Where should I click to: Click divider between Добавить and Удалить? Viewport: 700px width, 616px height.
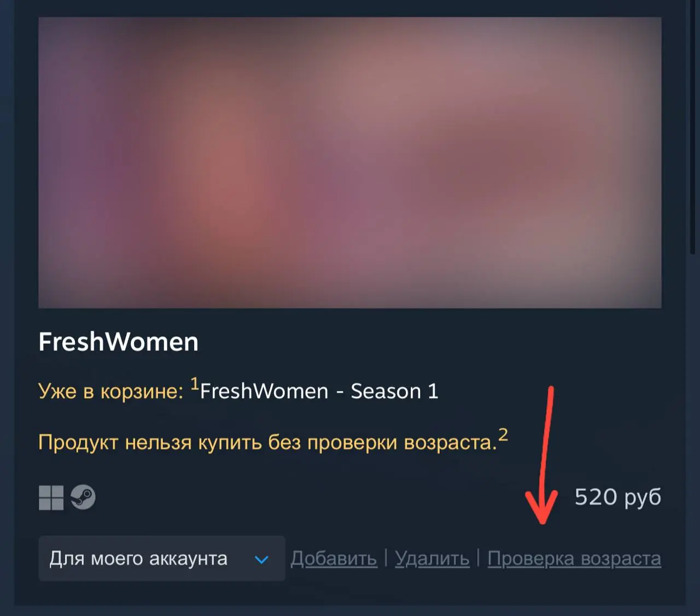tap(386, 558)
